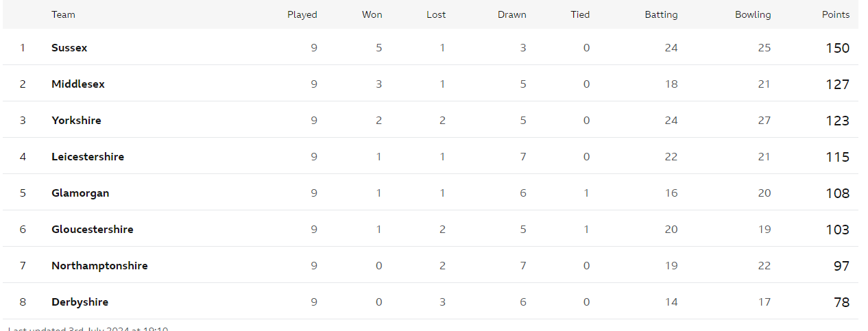Click the Lost column header
This screenshot has height=331, width=868.
tap(436, 14)
